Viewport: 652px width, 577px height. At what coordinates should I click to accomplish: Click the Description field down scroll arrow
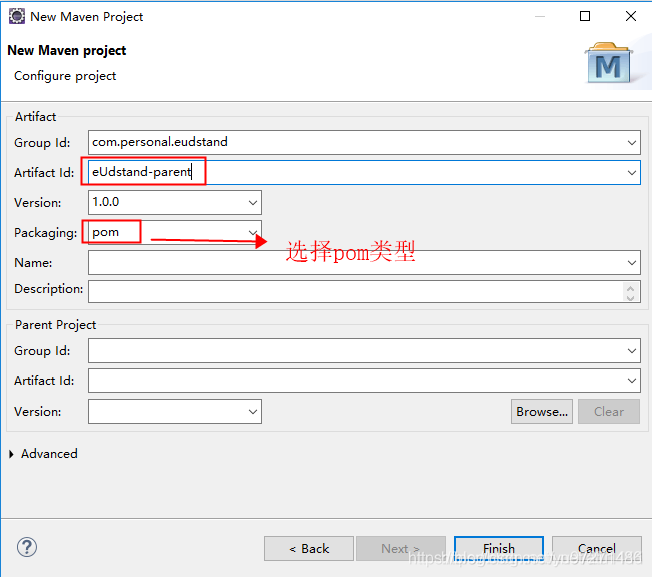pos(631,297)
